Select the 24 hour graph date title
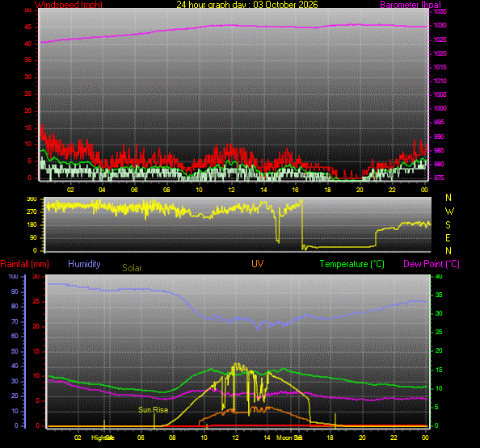Screen dimensions: 480x448 click(x=247, y=5)
